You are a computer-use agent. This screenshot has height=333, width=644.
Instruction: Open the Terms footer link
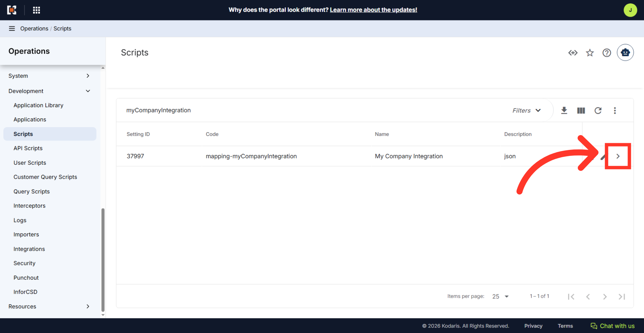pyautogui.click(x=565, y=326)
